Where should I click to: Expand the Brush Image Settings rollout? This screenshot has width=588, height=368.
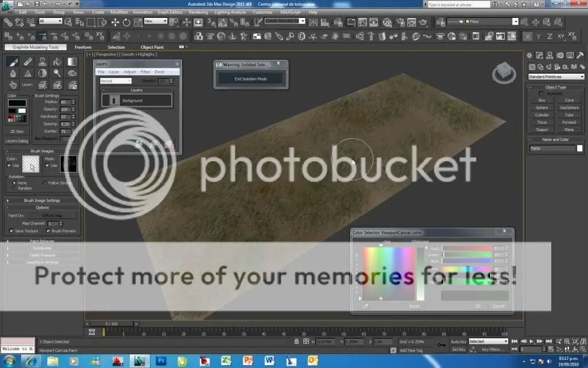42,201
